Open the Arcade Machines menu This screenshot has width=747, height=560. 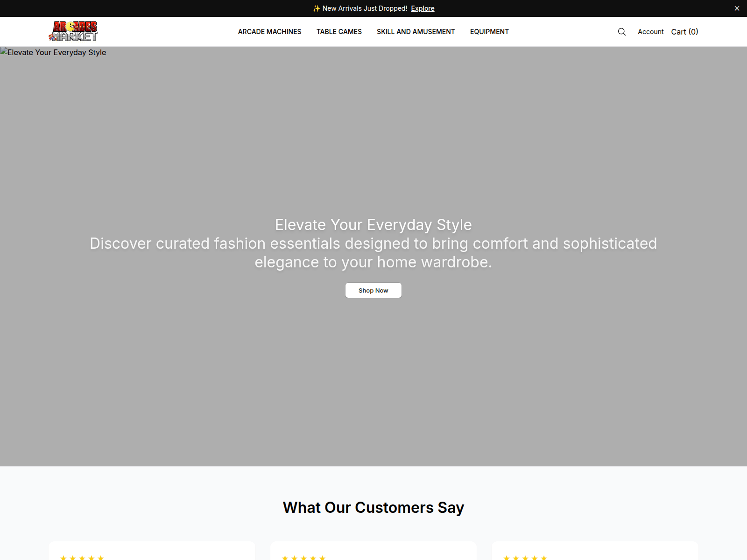click(269, 32)
